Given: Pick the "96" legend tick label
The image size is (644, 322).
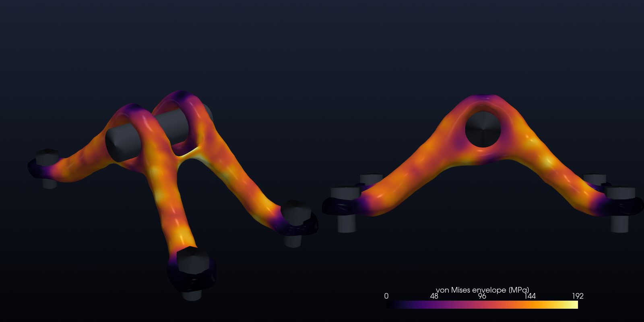Looking at the screenshot, I should click(x=482, y=296).
